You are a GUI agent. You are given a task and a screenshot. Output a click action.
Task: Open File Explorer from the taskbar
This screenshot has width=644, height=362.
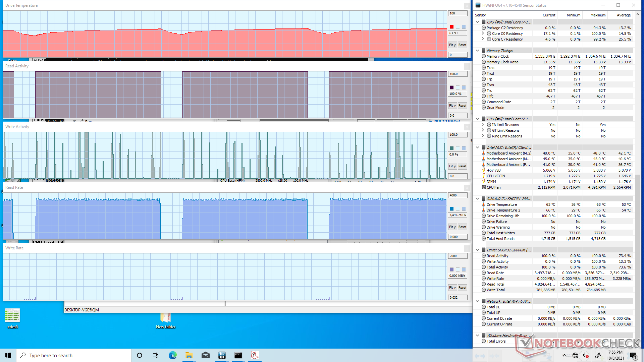coord(189,355)
